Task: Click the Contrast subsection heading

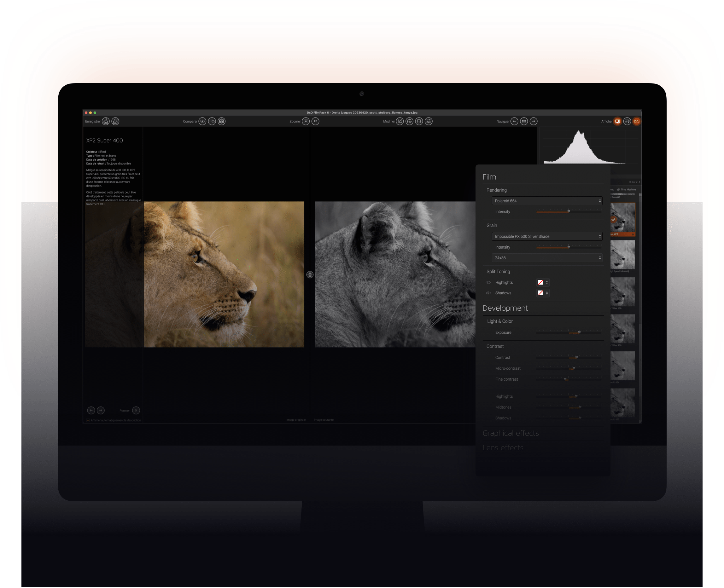Action: pyautogui.click(x=495, y=346)
